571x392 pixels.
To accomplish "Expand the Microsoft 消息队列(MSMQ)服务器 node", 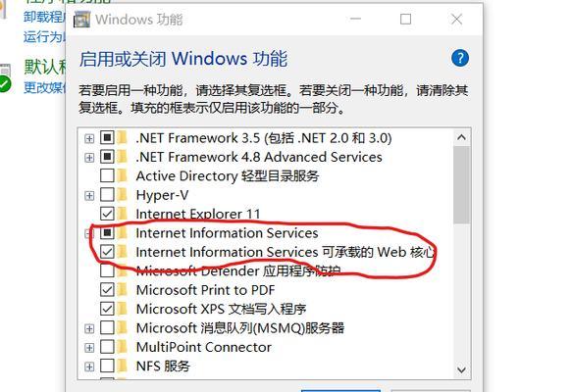I will (89, 328).
